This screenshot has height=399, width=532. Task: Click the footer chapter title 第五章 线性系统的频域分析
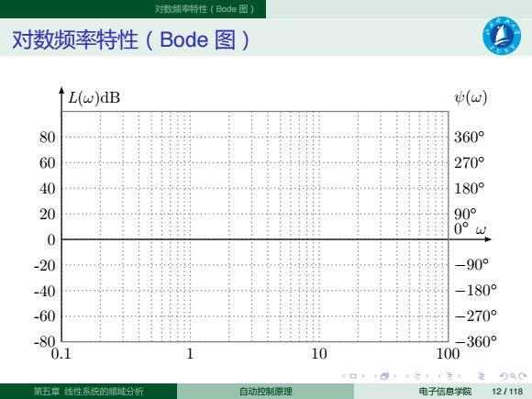click(x=89, y=391)
